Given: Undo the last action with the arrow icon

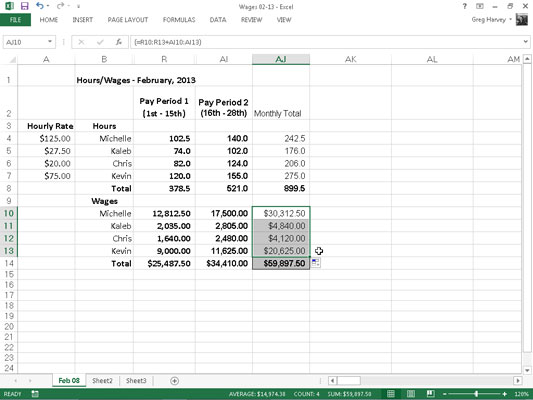Looking at the screenshot, I should pos(40,6).
